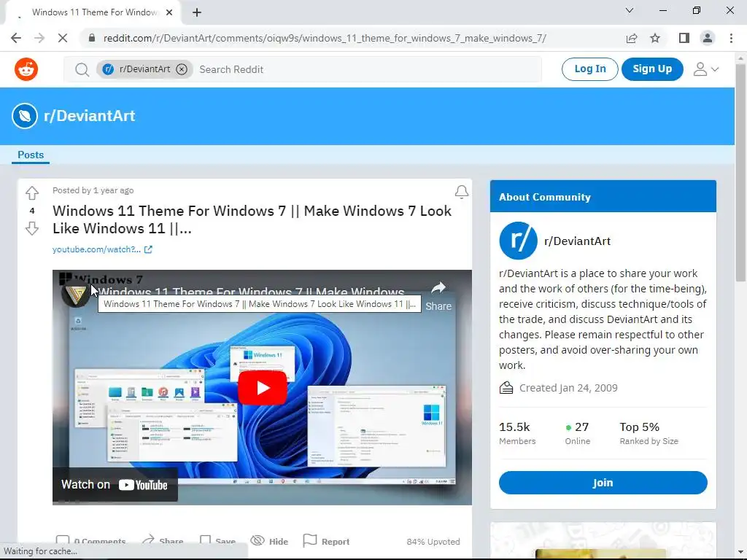
Task: Click the Reddit logo home icon
Action: 26,69
